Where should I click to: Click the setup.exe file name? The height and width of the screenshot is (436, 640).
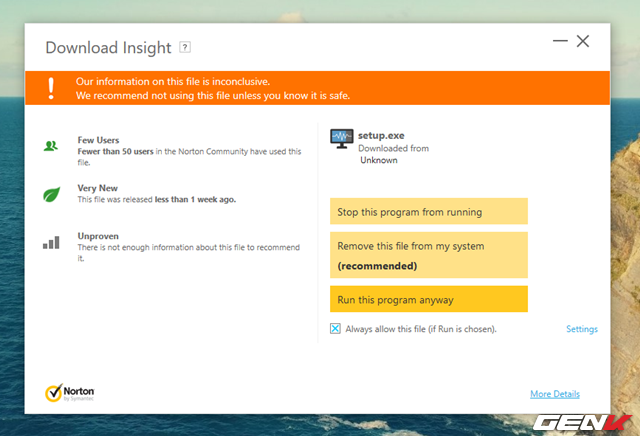(381, 134)
